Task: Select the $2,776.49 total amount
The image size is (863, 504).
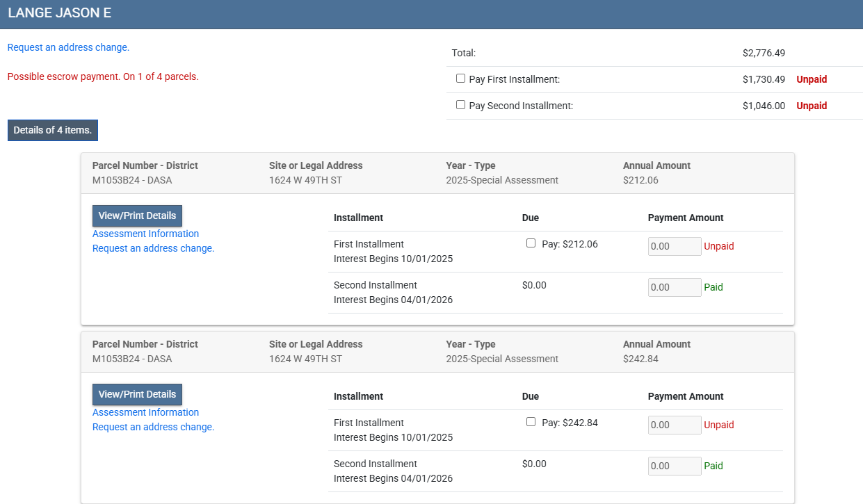Action: 764,54
